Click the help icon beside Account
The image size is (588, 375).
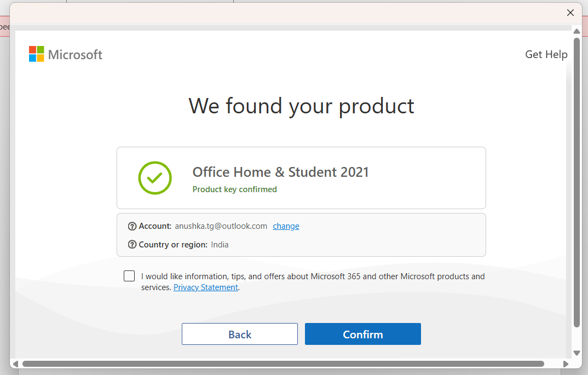pos(132,226)
